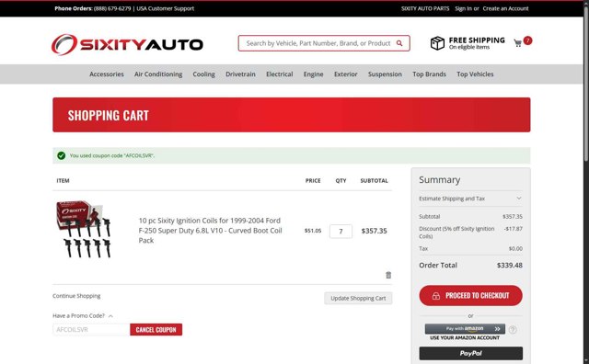Click the quantity field showing 7

[341, 231]
